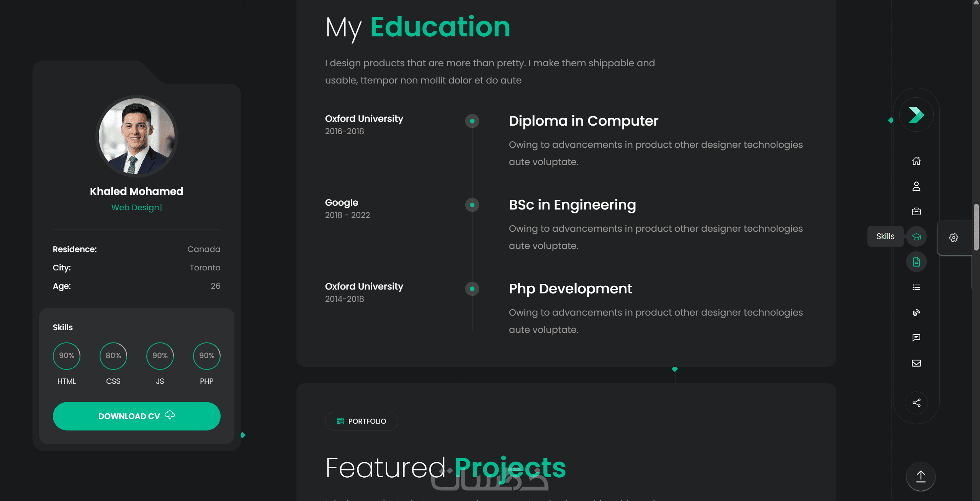Click the green chevron logo icon
The image size is (980, 501).
pos(916,115)
